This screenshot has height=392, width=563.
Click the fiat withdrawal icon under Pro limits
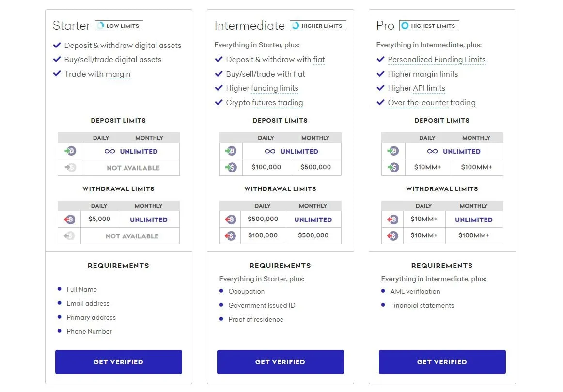[393, 235]
